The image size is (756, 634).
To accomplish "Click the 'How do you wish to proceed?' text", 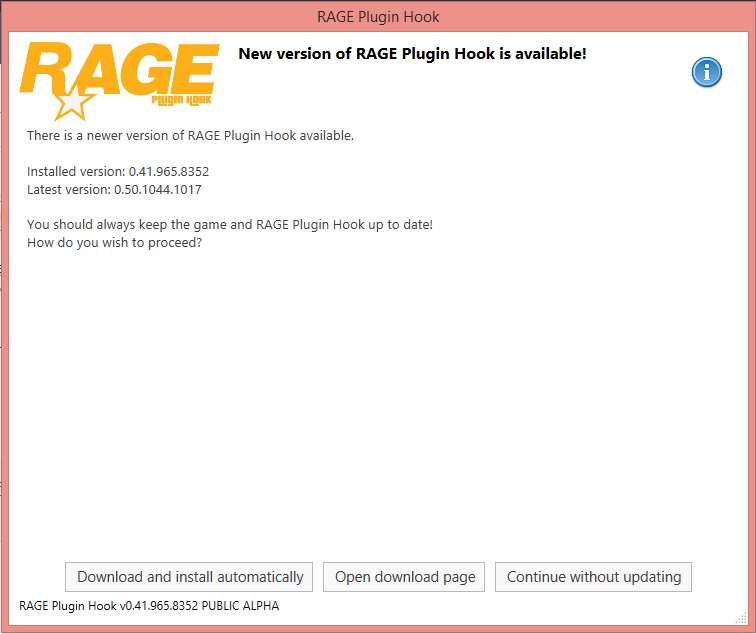I will pos(114,243).
